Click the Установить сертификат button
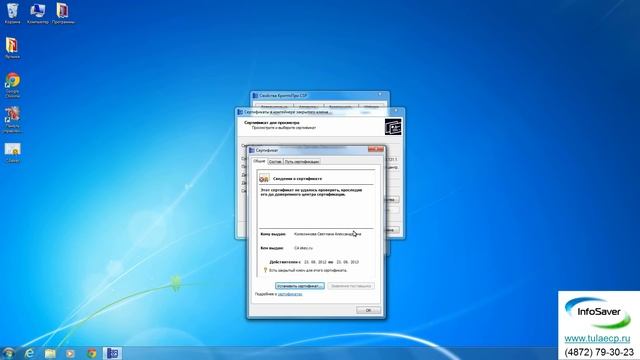The width and height of the screenshot is (640, 360). tap(300, 286)
